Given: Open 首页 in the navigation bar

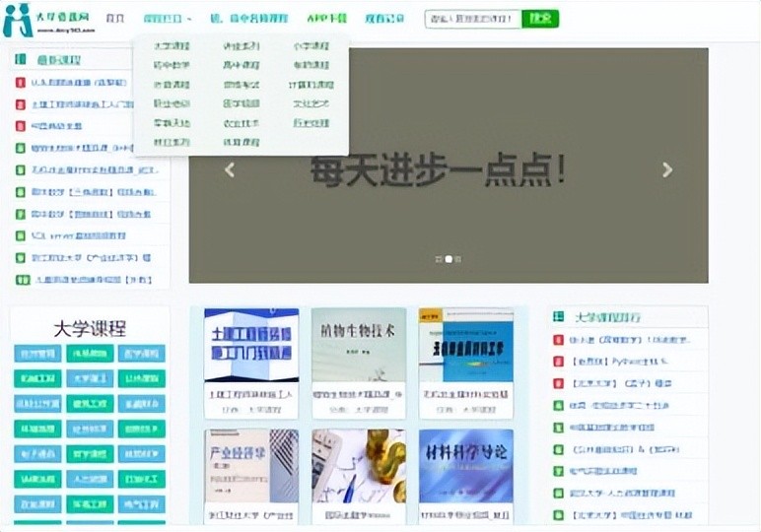Looking at the screenshot, I should (115, 19).
